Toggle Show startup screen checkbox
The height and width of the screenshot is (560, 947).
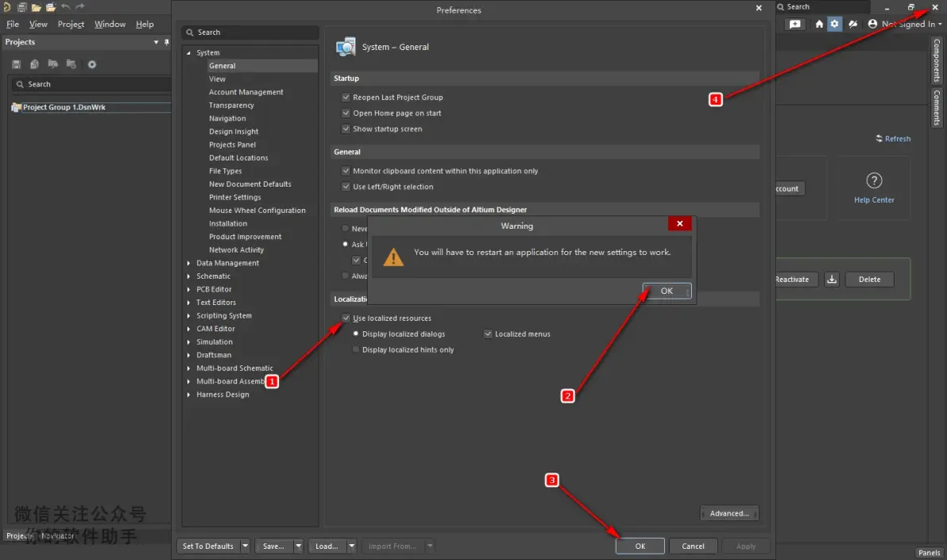point(346,129)
